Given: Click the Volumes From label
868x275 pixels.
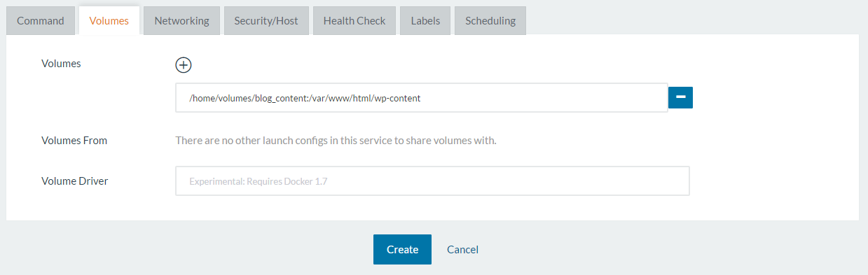Looking at the screenshot, I should pos(74,140).
